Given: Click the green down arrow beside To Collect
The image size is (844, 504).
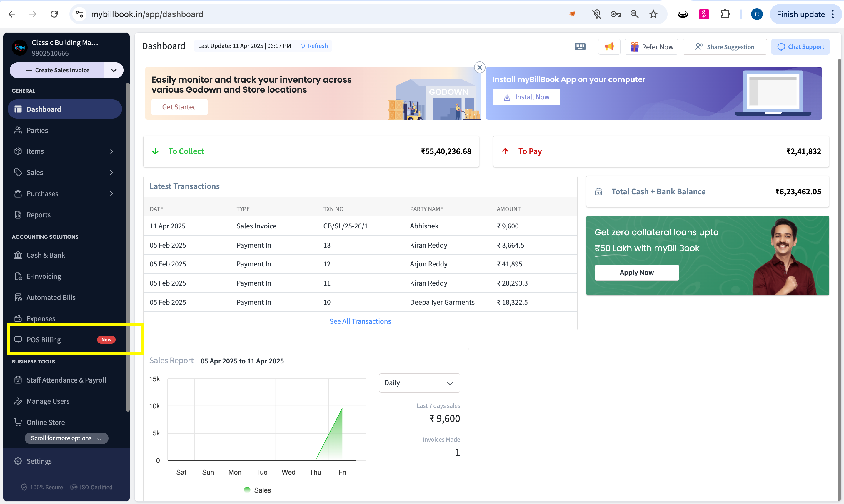Looking at the screenshot, I should click(x=155, y=151).
